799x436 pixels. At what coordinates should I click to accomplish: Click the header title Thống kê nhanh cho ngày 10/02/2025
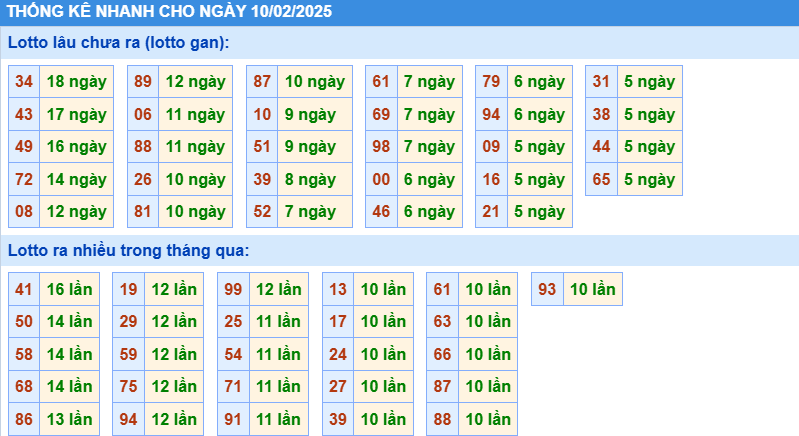(x=170, y=12)
